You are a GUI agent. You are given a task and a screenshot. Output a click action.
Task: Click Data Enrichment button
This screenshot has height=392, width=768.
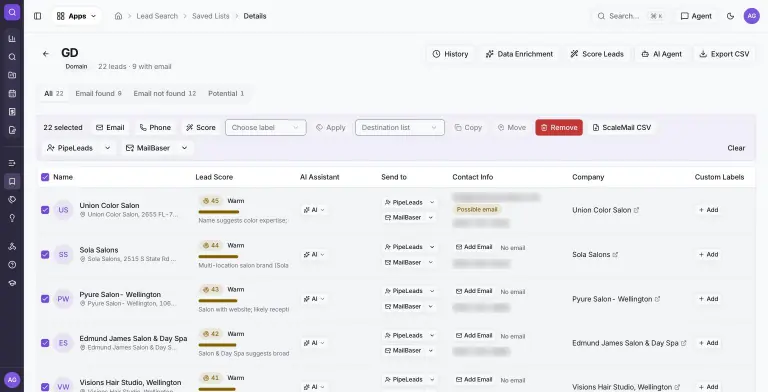point(519,54)
